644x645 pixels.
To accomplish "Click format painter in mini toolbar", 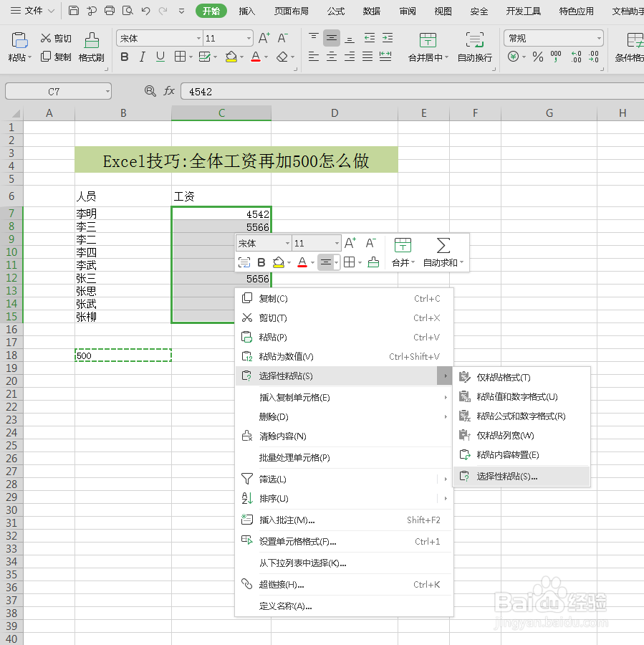I will pos(373,262).
